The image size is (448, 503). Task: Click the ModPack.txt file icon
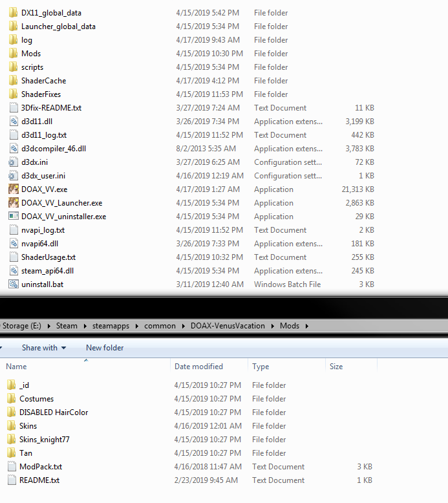[x=12, y=466]
